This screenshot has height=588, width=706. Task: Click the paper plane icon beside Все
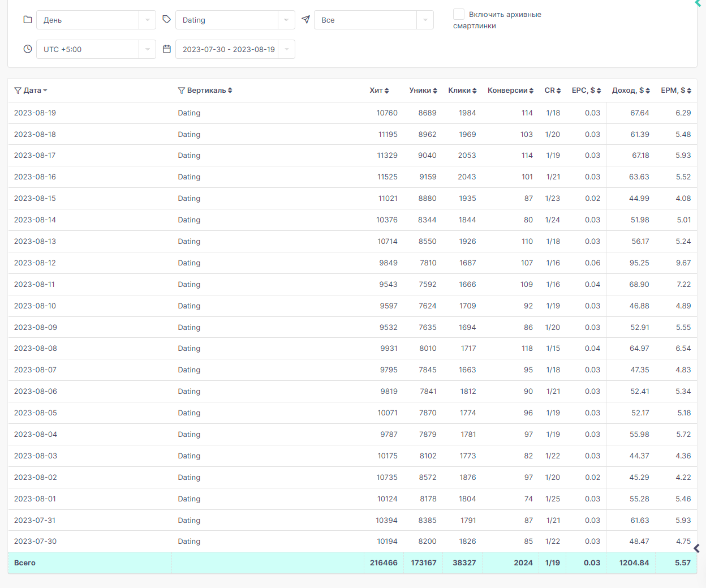[305, 20]
